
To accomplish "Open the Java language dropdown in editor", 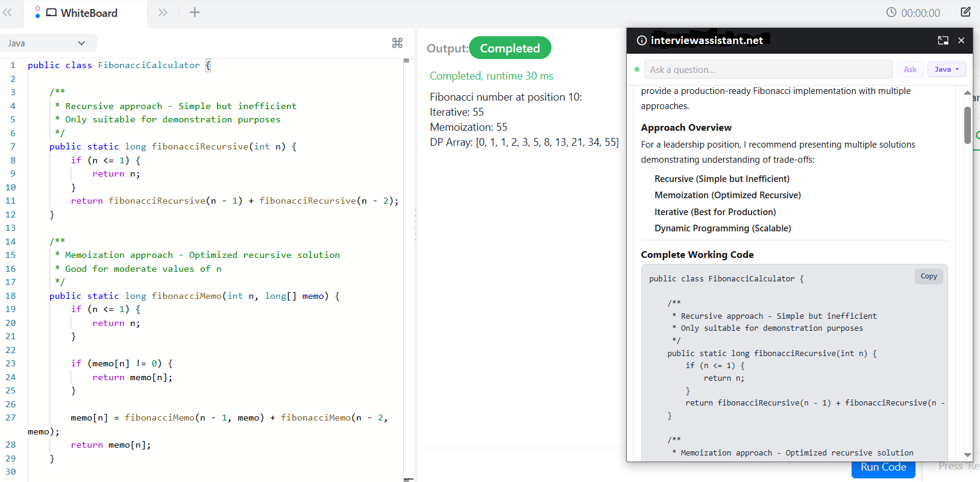I will pyautogui.click(x=48, y=43).
